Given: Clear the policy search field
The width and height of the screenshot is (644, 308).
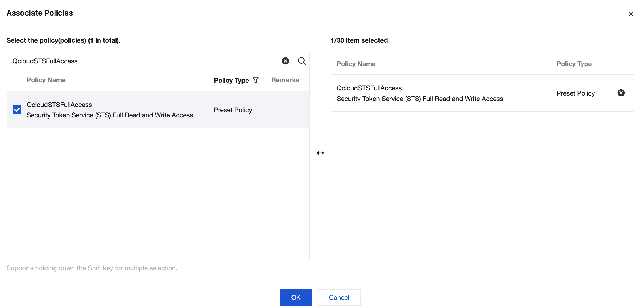Looking at the screenshot, I should pos(285,61).
